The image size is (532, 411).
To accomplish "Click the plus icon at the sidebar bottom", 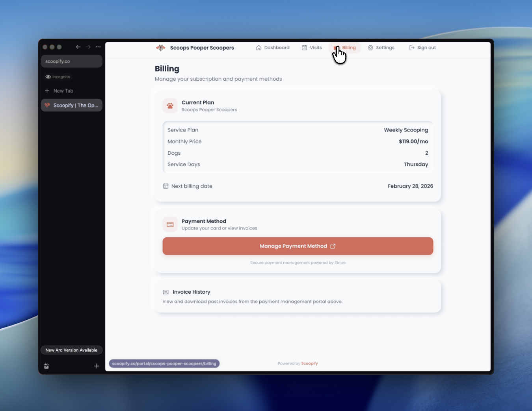I will point(97,366).
